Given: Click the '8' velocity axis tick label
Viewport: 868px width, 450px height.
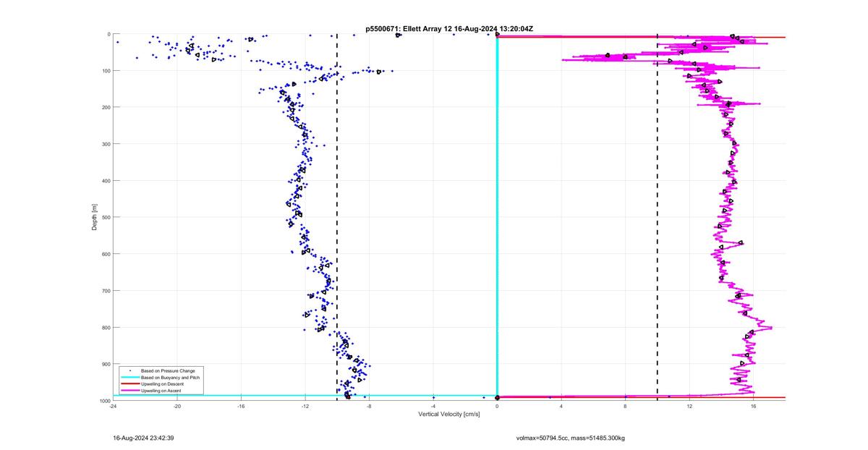Looking at the screenshot, I should (x=626, y=407).
